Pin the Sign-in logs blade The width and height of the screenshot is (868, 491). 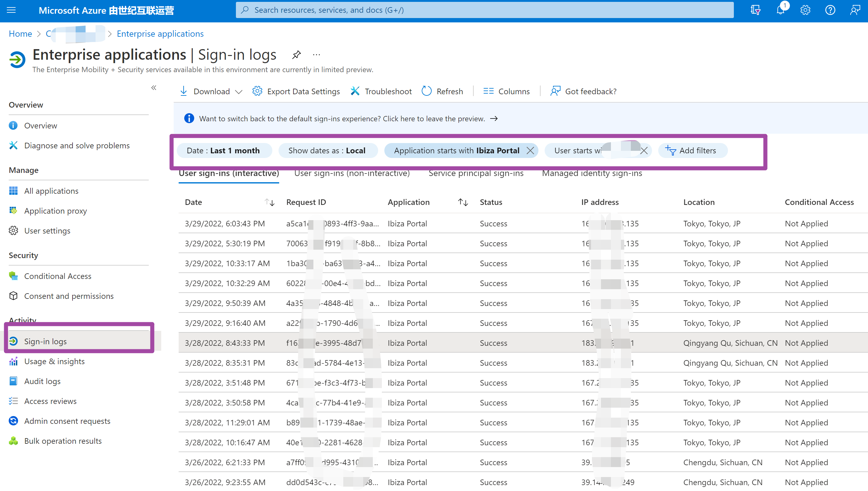pyautogui.click(x=296, y=55)
